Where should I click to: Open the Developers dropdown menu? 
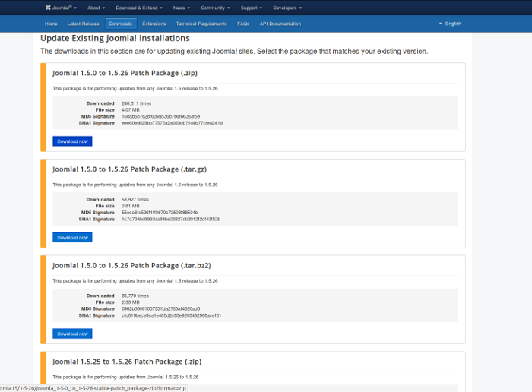point(287,8)
